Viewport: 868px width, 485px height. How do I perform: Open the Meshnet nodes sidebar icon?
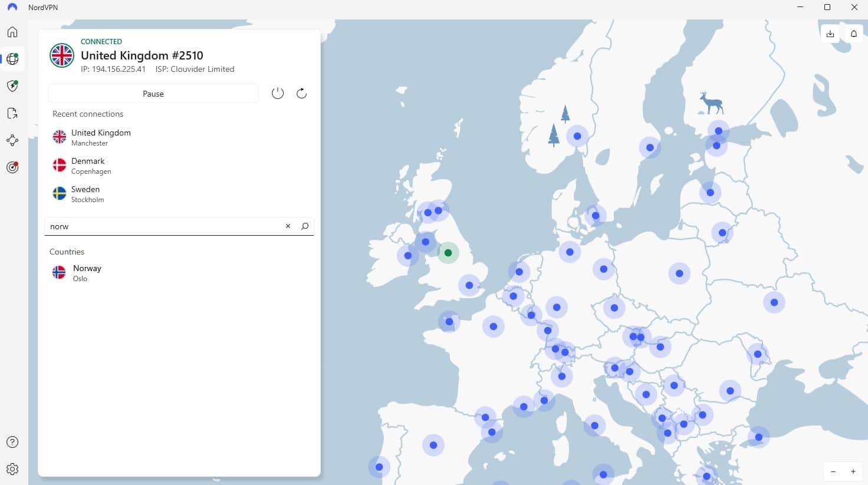click(x=12, y=140)
